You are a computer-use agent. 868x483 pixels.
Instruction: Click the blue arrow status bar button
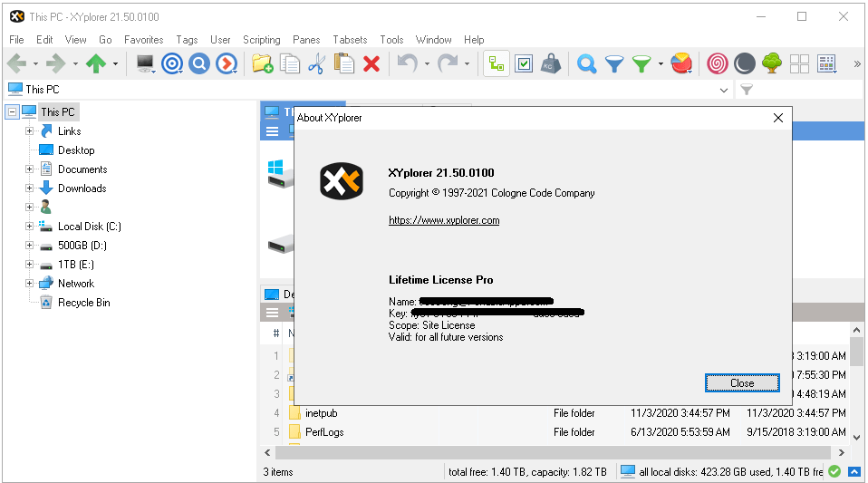click(x=854, y=472)
